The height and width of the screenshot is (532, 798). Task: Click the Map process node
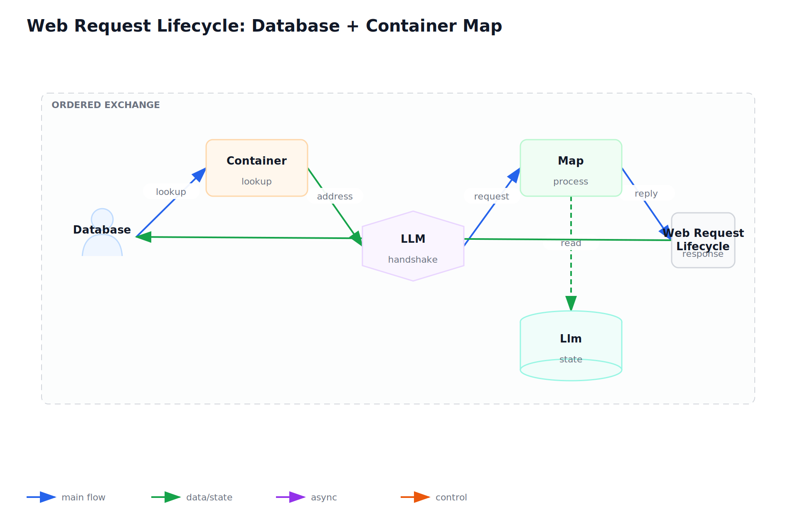[571, 168]
